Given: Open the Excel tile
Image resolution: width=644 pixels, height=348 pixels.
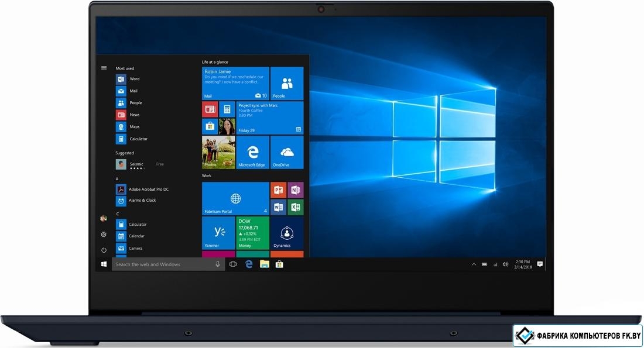Looking at the screenshot, I should pos(295,207).
